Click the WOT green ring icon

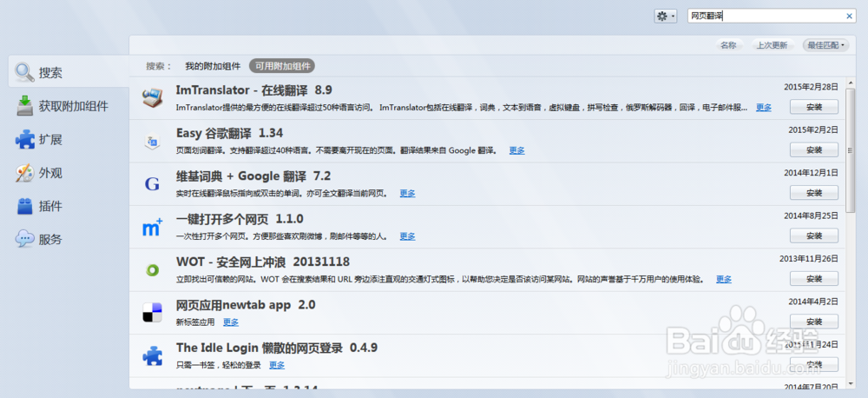pos(152,270)
